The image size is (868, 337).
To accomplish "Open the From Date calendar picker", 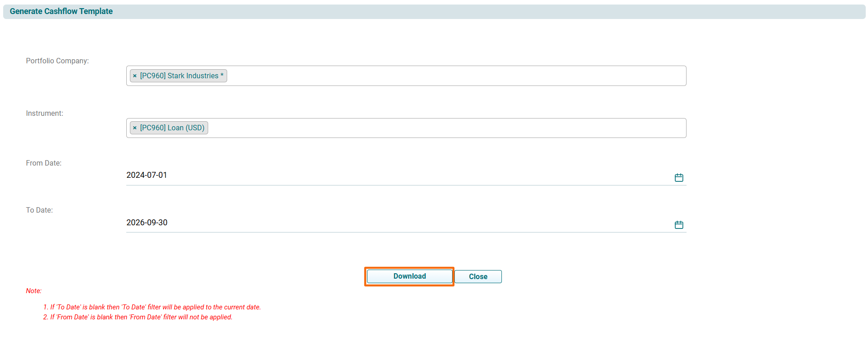I will pyautogui.click(x=678, y=178).
